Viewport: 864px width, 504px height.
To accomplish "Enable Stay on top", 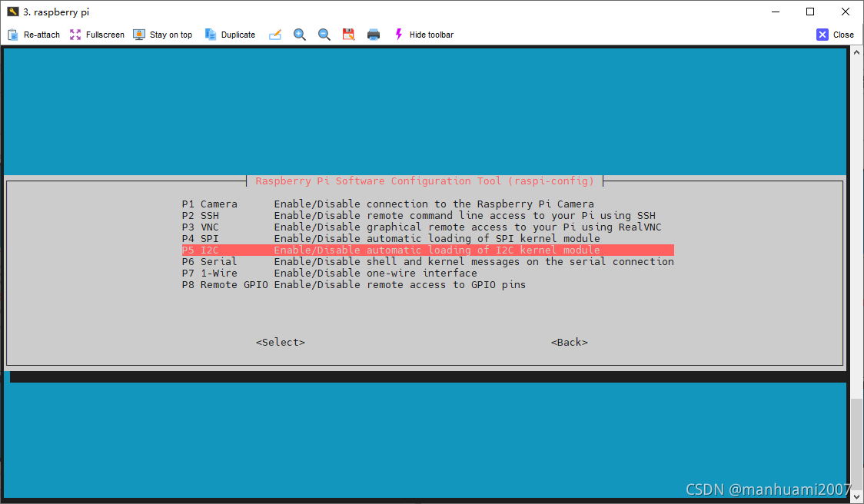I will pyautogui.click(x=162, y=35).
